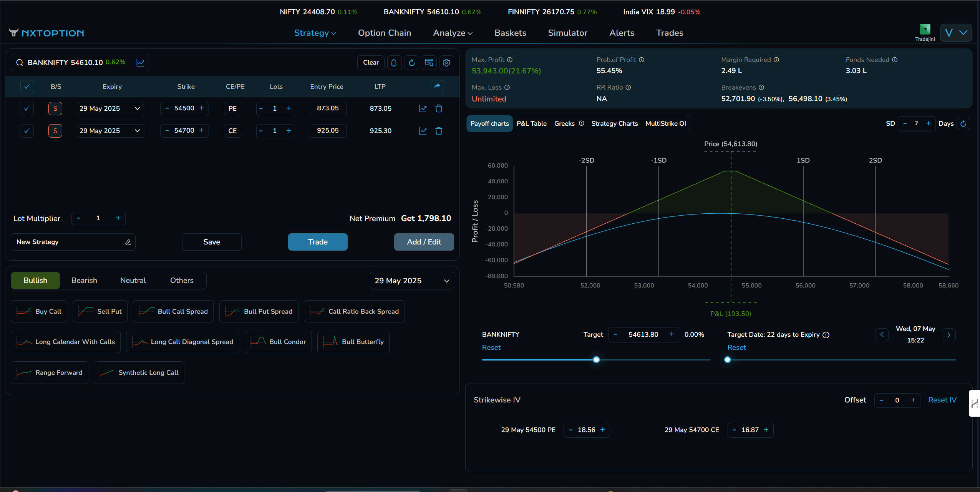Open the strategy settings gear icon

tap(446, 63)
